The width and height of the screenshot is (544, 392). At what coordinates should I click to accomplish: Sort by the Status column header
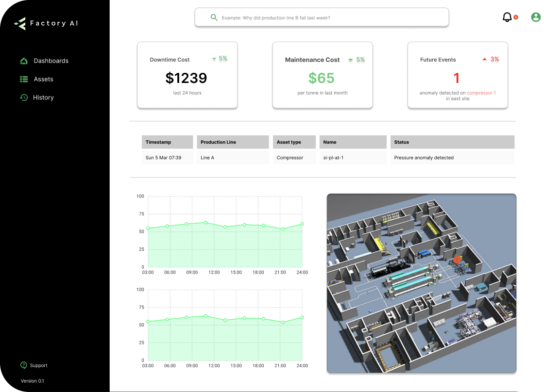pyautogui.click(x=452, y=142)
